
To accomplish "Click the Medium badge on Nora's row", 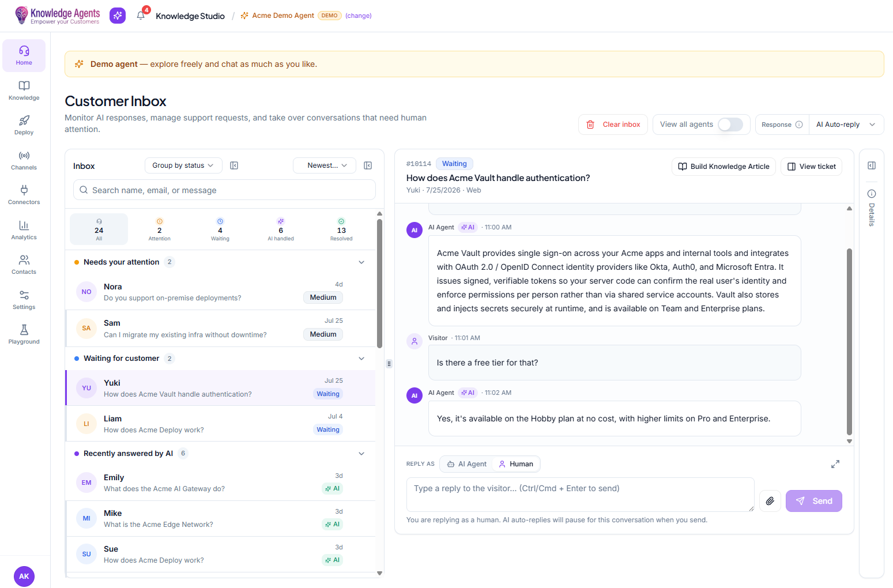I will click(323, 297).
